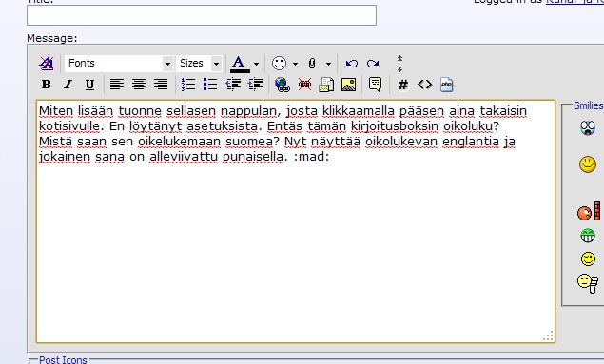604x364 pixels.
Task: Decrease editor size with the up arrows
Action: click(x=399, y=59)
